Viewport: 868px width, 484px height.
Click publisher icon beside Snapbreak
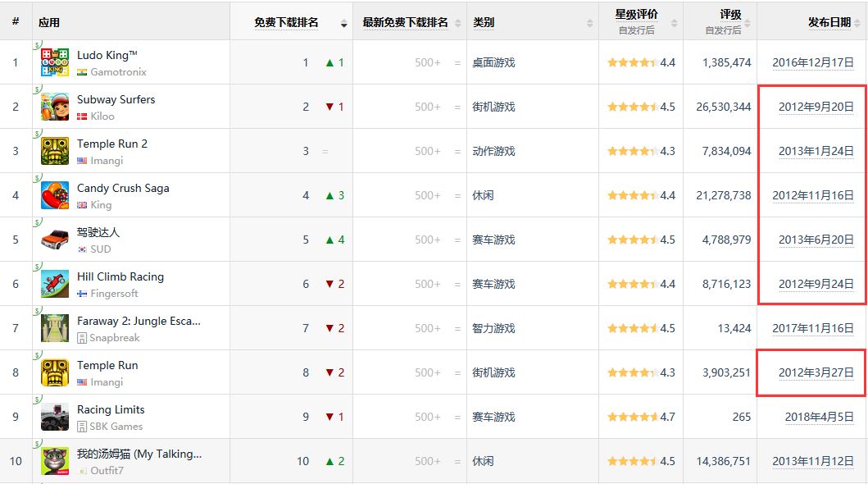(x=82, y=338)
